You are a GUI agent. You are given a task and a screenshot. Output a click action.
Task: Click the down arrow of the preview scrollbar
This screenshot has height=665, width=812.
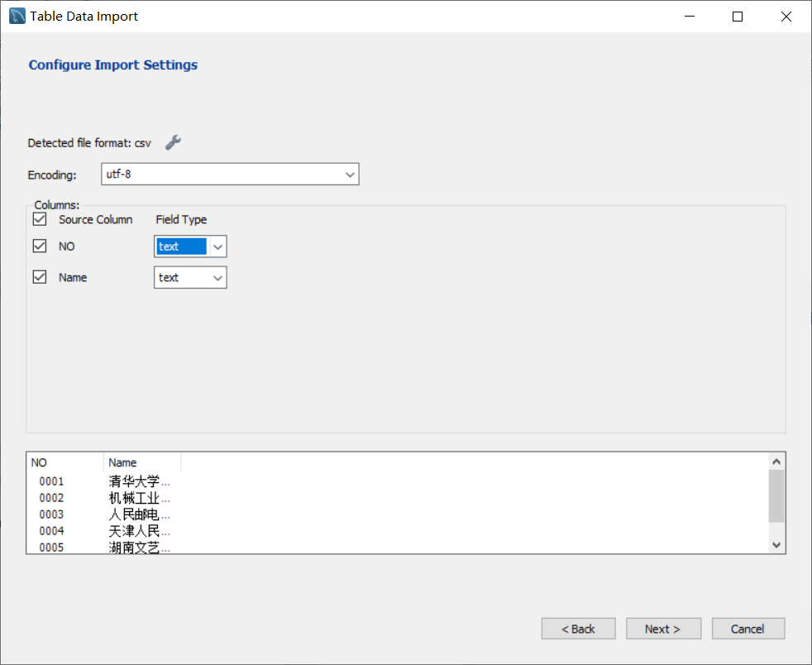coord(776,544)
